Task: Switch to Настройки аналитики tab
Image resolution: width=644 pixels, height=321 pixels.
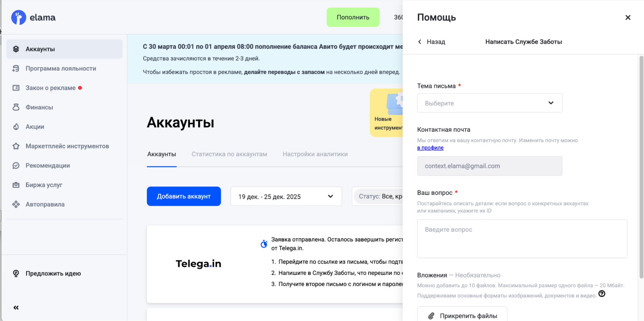Action: 315,154
